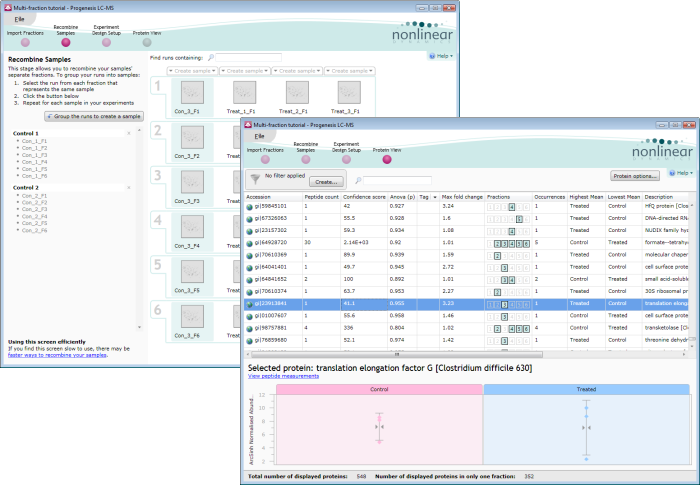Sort by Peptide count column header
Screen dimensions: 700x485
(x=321, y=197)
